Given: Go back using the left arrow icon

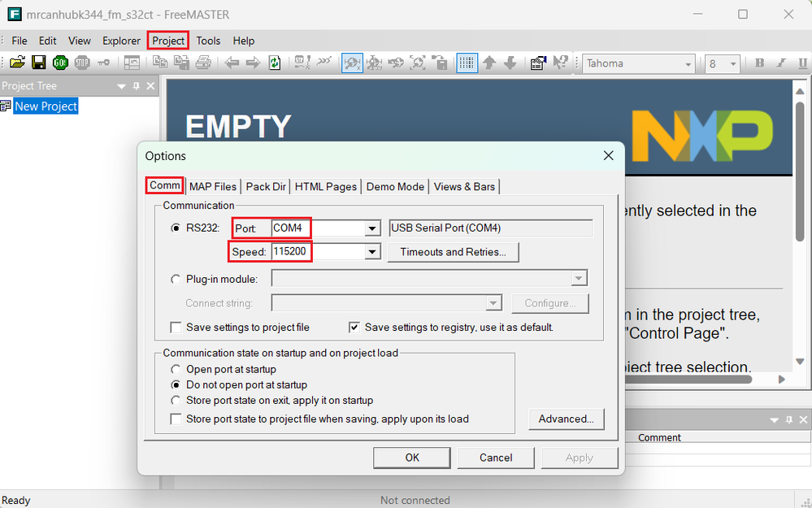Looking at the screenshot, I should point(232,63).
